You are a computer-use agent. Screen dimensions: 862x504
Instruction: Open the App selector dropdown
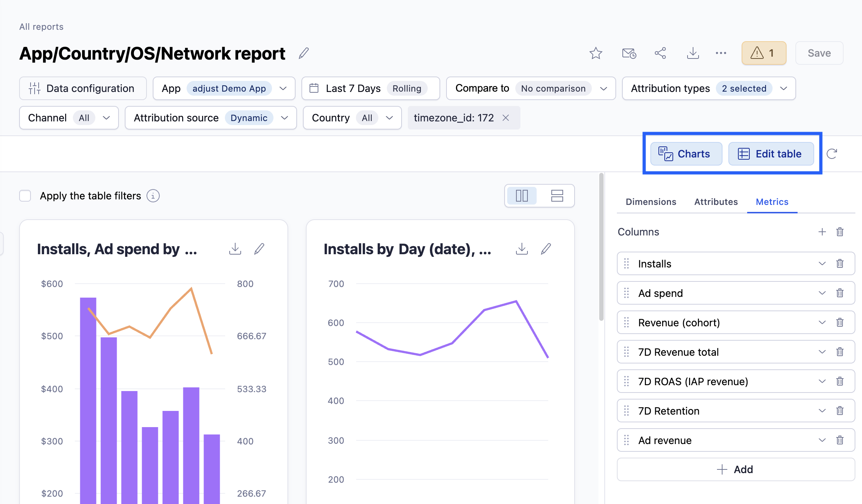pyautogui.click(x=283, y=88)
